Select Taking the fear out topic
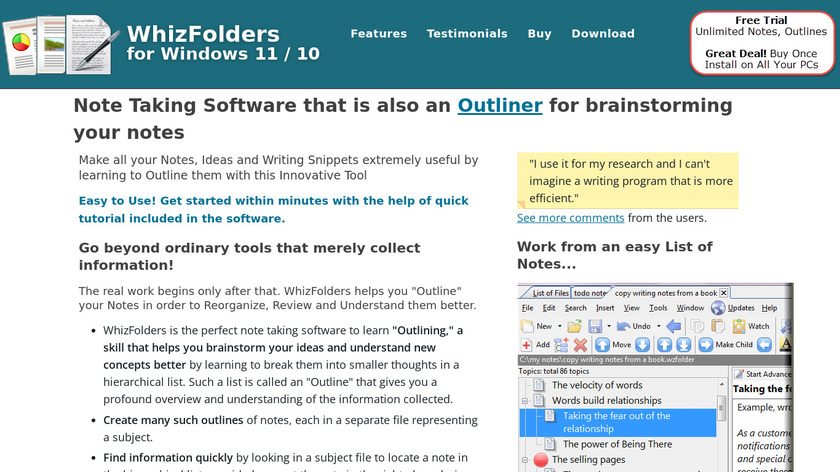This screenshot has height=472, width=840. point(618,422)
